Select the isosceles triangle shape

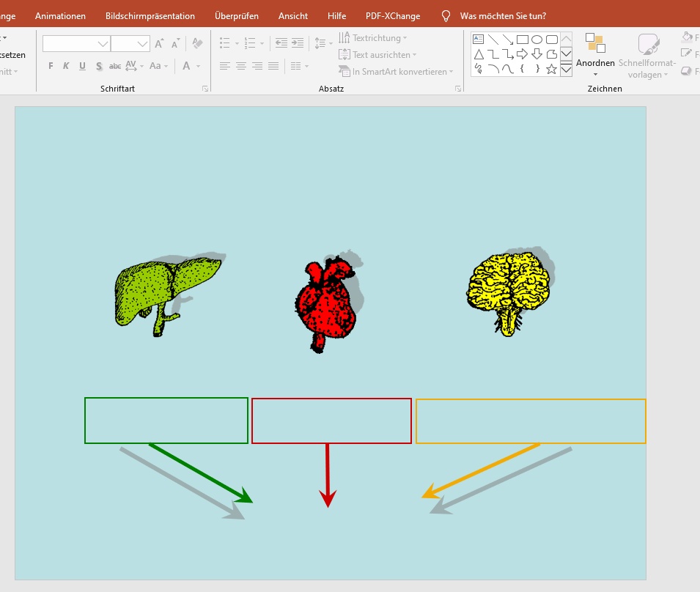478,54
